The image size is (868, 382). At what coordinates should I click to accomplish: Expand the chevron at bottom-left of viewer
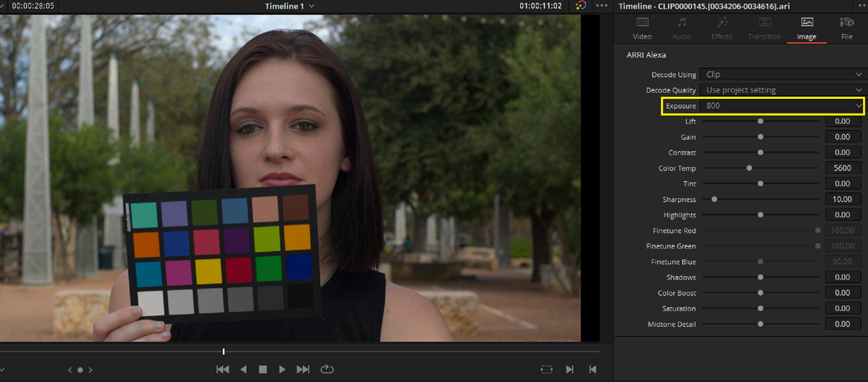coord(3,370)
